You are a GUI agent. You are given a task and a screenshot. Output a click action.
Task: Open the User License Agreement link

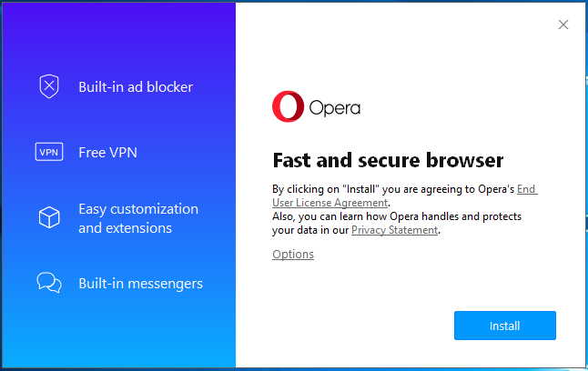330,203
